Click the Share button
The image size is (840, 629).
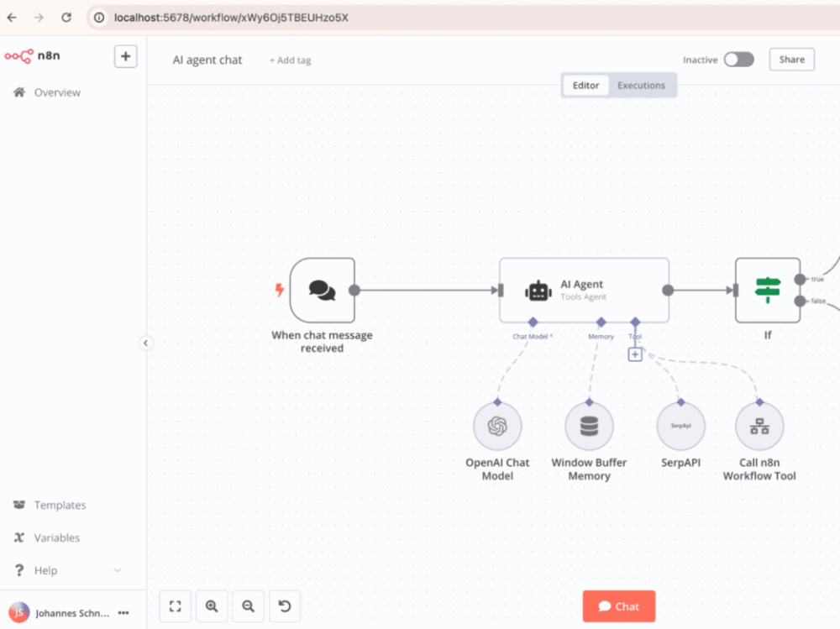[792, 60]
